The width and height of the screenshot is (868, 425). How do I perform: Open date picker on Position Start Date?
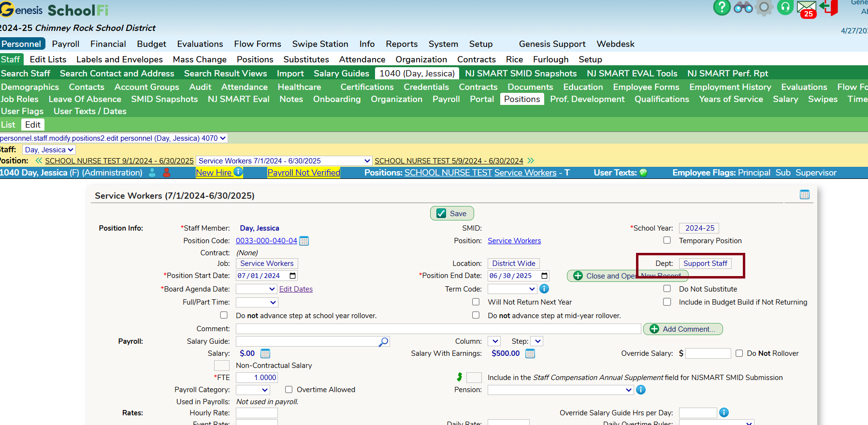[x=292, y=276]
